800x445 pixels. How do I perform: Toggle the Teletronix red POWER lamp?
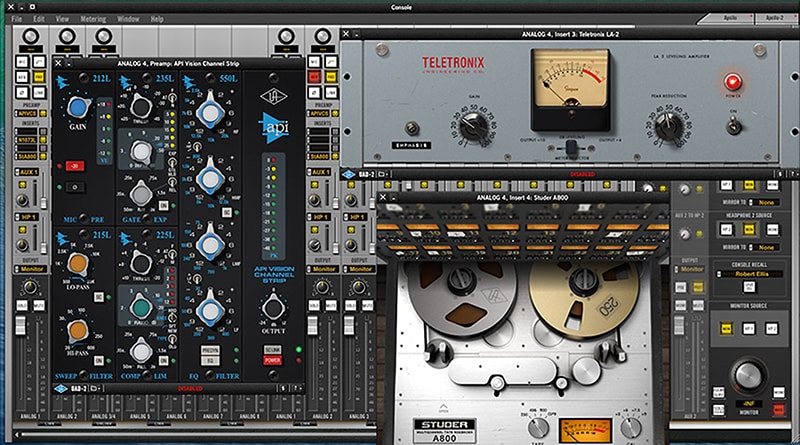[x=733, y=82]
